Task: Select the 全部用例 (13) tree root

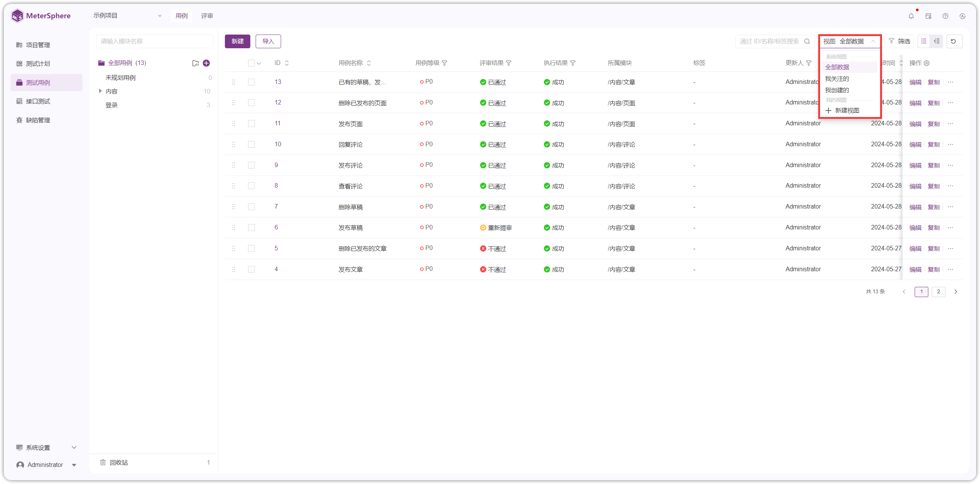Action: click(x=127, y=63)
